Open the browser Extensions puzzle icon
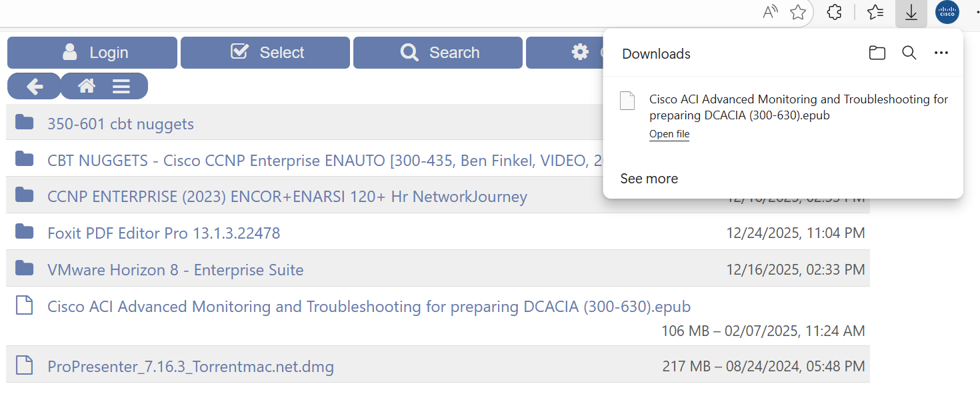Image resolution: width=980 pixels, height=418 pixels. click(x=834, y=13)
